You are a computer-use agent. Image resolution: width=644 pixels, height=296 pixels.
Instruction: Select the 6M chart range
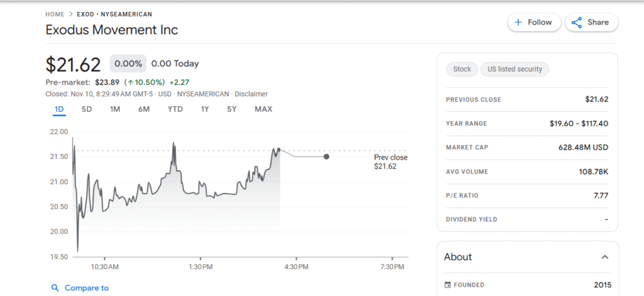pyautogui.click(x=144, y=109)
